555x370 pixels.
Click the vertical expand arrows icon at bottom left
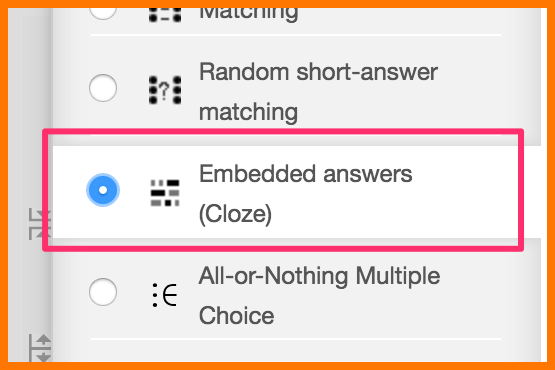tap(40, 348)
